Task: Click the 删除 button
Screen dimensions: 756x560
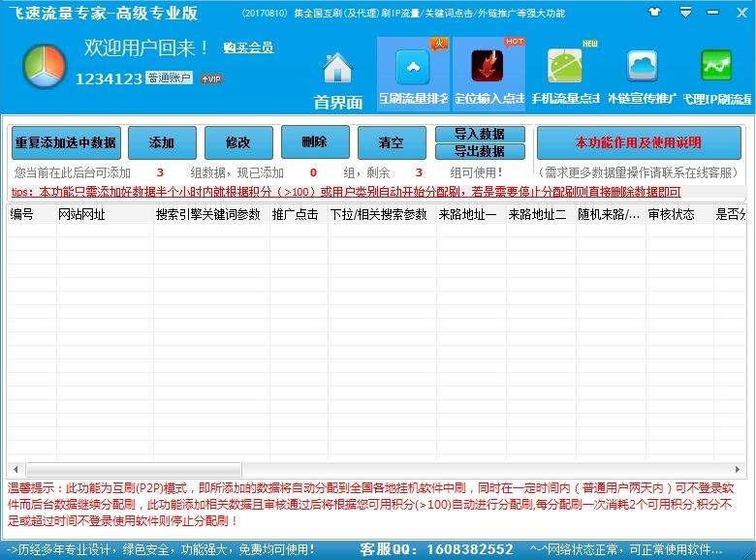Action: [315, 141]
